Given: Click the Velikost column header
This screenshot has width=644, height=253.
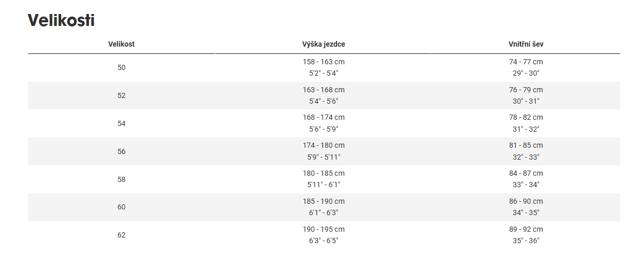Looking at the screenshot, I should (x=122, y=44).
